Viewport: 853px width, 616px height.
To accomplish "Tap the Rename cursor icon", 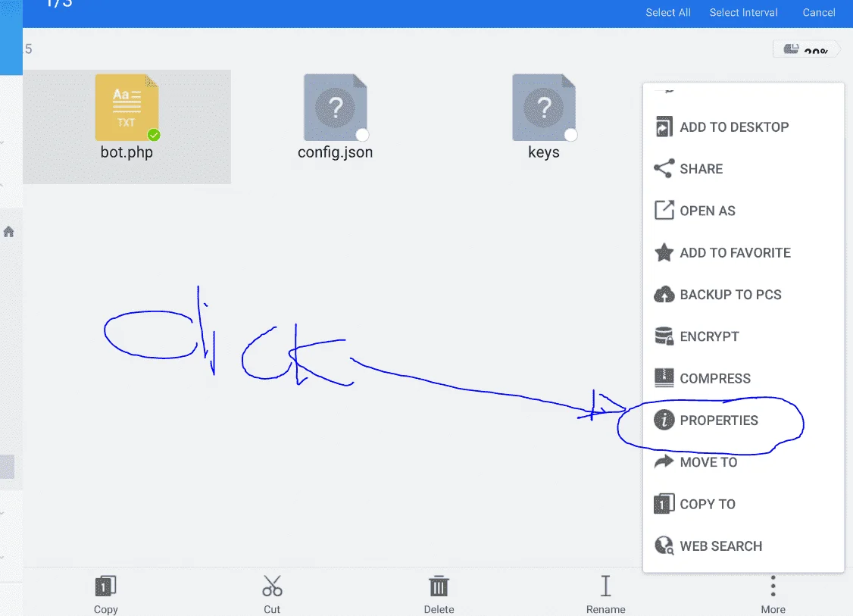I will [605, 586].
